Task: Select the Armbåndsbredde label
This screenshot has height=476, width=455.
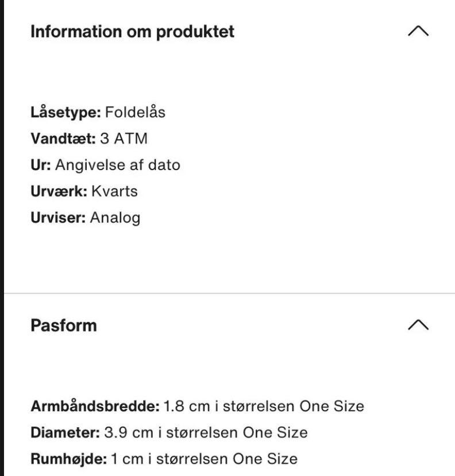Action: pyautogui.click(x=95, y=406)
